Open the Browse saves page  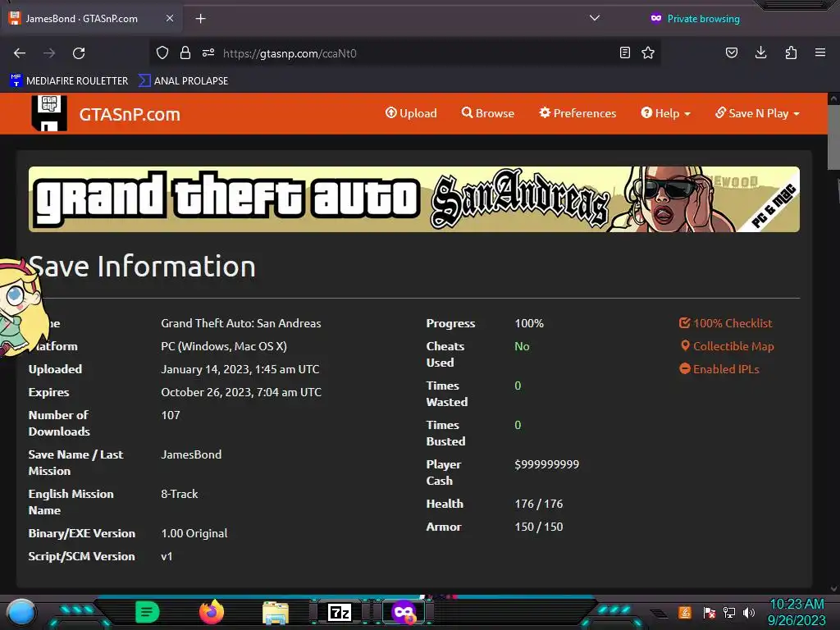point(488,113)
